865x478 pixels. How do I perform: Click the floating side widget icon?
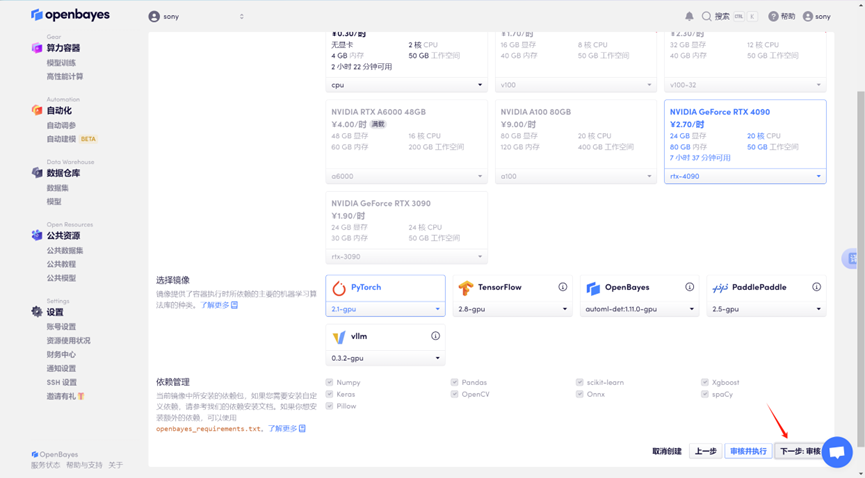pyautogui.click(x=853, y=258)
